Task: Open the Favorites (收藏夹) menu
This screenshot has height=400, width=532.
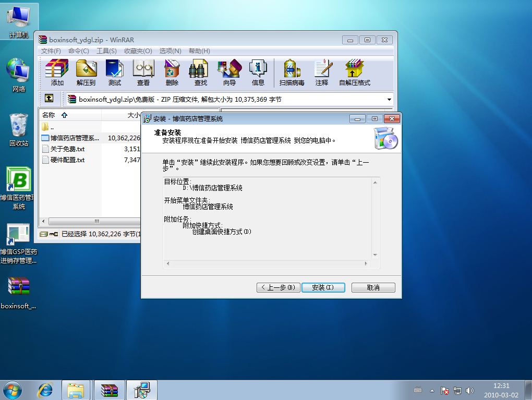Action: pos(138,51)
